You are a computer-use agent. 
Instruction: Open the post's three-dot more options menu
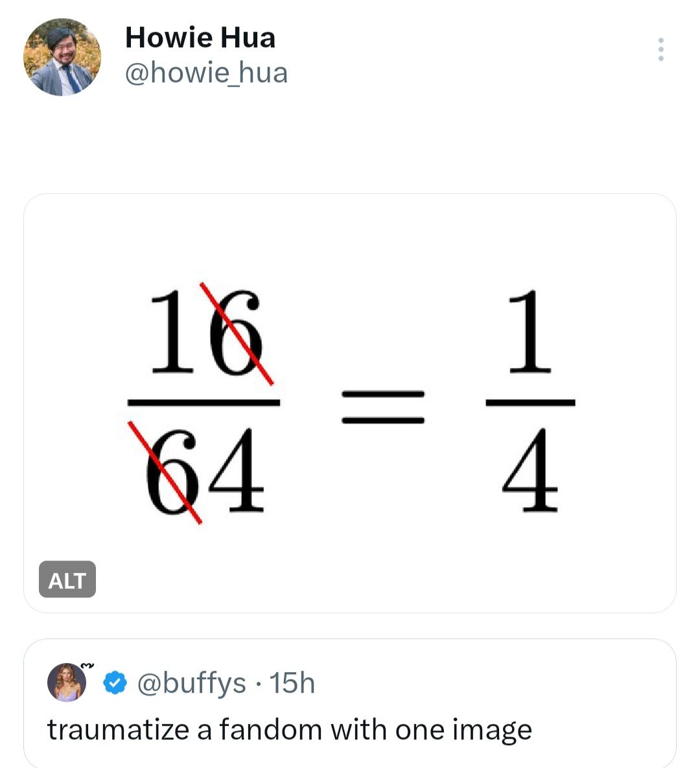(660, 50)
